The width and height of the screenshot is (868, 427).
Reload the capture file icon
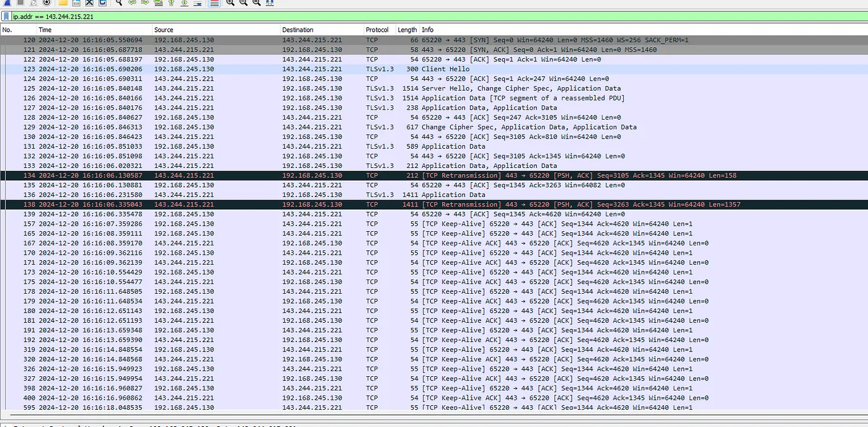pos(102,2)
